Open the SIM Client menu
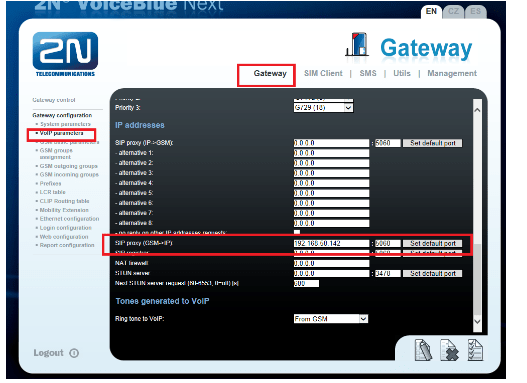This screenshot has width=527, height=383. [x=323, y=73]
